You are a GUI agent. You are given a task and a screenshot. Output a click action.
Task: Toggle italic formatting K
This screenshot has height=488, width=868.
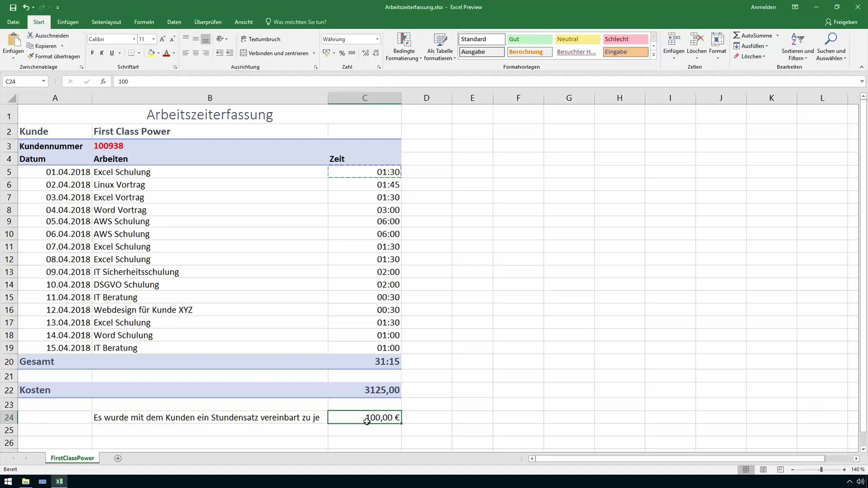point(102,53)
